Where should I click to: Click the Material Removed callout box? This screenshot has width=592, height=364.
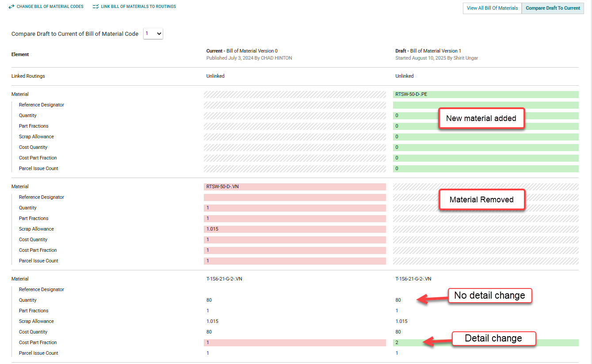[x=481, y=200]
